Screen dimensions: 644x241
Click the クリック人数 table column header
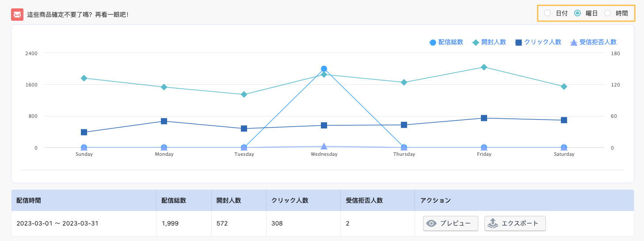[303, 200]
